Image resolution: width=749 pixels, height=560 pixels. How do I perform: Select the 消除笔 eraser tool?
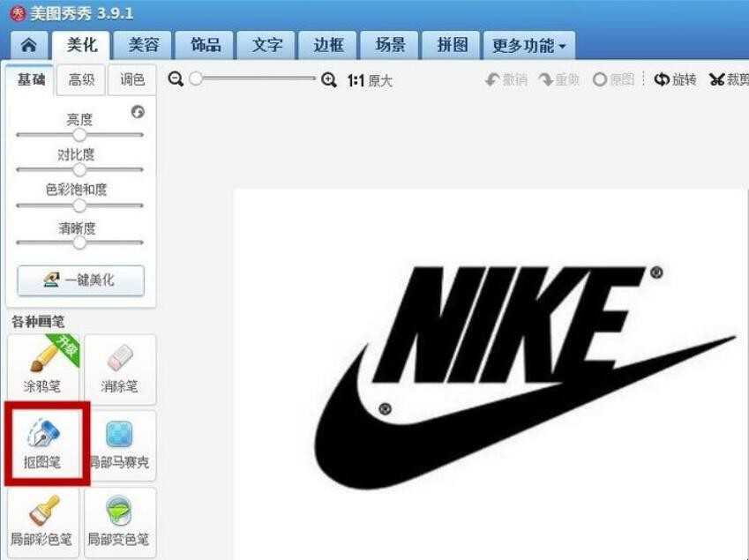point(120,369)
